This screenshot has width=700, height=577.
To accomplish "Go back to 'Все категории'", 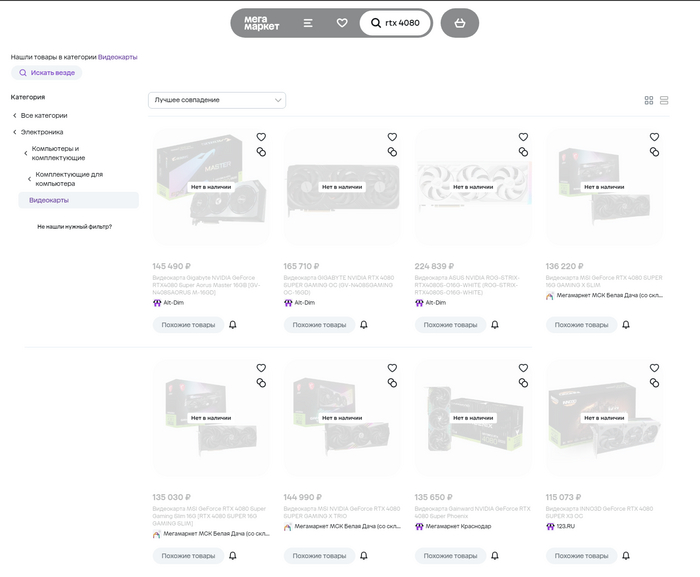I will 43,116.
